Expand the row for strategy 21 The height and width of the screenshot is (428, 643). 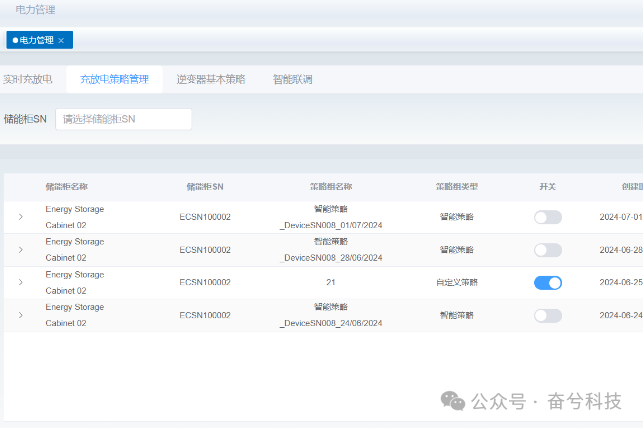(20, 283)
